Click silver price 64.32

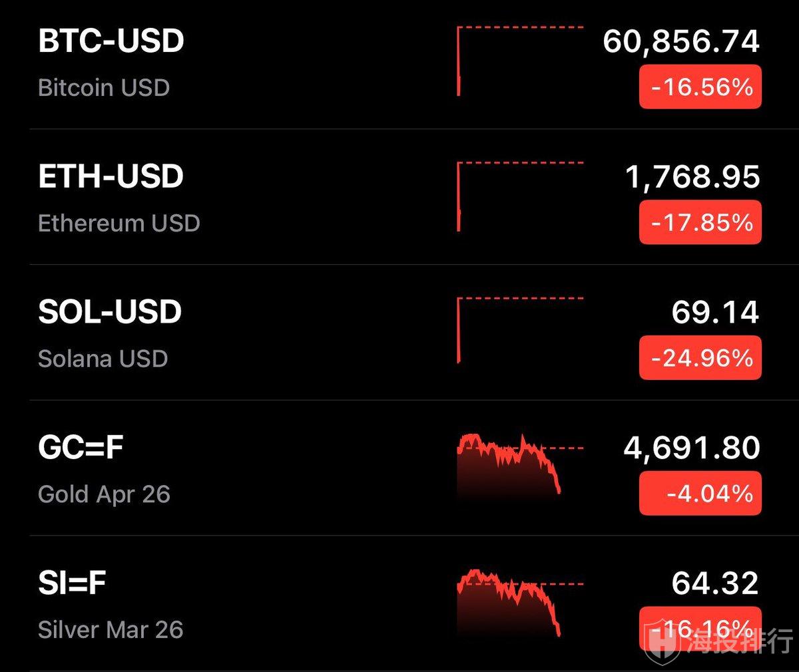[x=714, y=584]
